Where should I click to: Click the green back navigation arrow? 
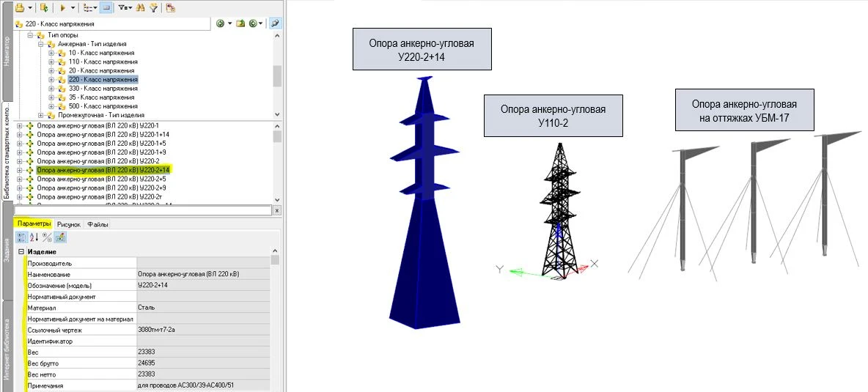[221, 23]
